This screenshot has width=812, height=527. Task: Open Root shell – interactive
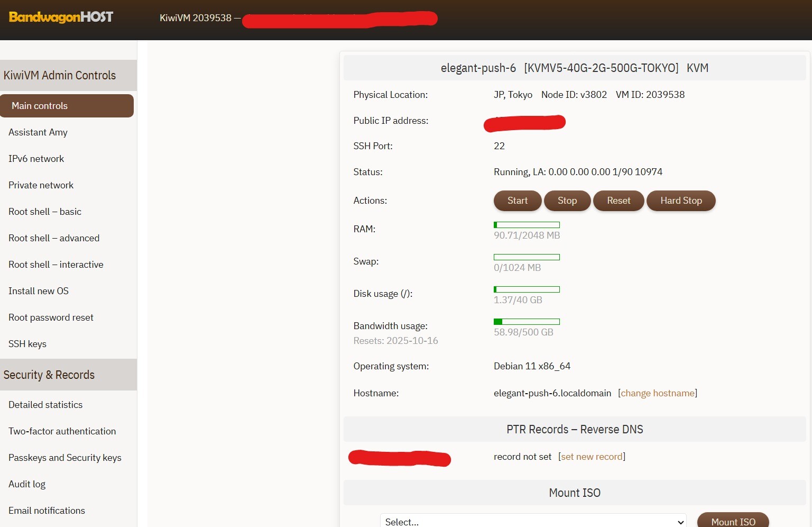(x=56, y=265)
